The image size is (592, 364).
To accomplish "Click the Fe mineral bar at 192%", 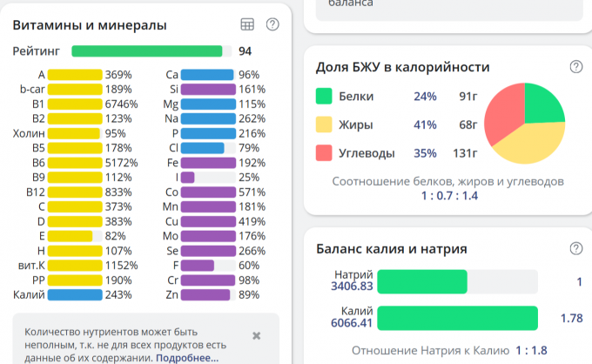I will (x=207, y=163).
